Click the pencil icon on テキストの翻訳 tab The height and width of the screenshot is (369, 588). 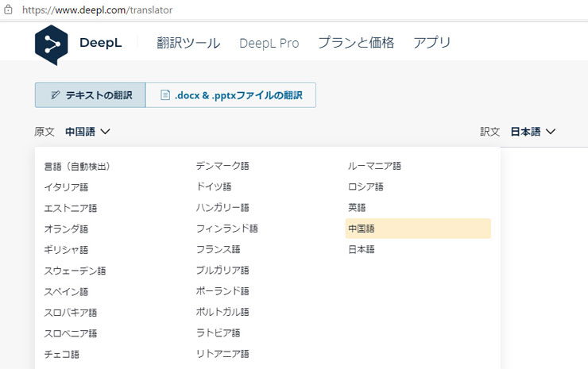click(55, 95)
